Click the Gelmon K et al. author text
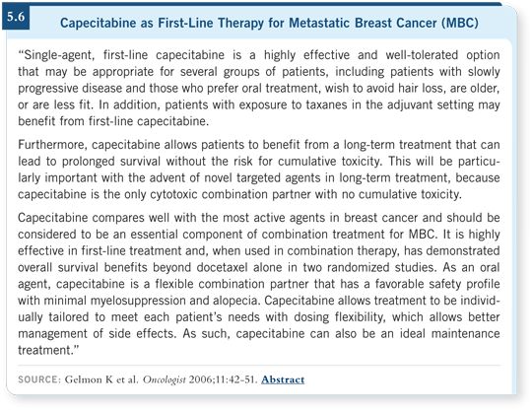 [101, 379]
